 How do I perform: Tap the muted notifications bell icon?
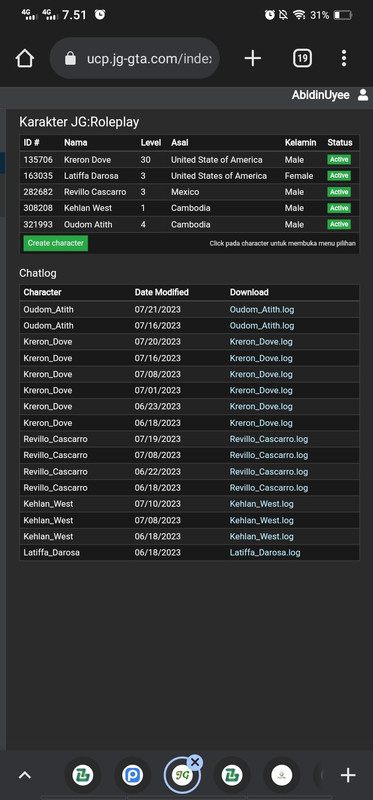tap(284, 15)
